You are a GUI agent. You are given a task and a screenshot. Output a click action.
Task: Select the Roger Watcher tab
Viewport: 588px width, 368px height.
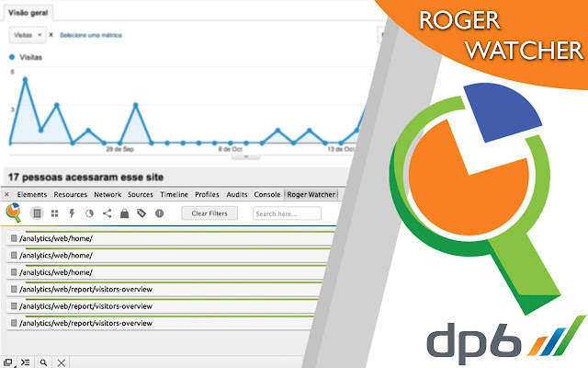click(x=311, y=194)
